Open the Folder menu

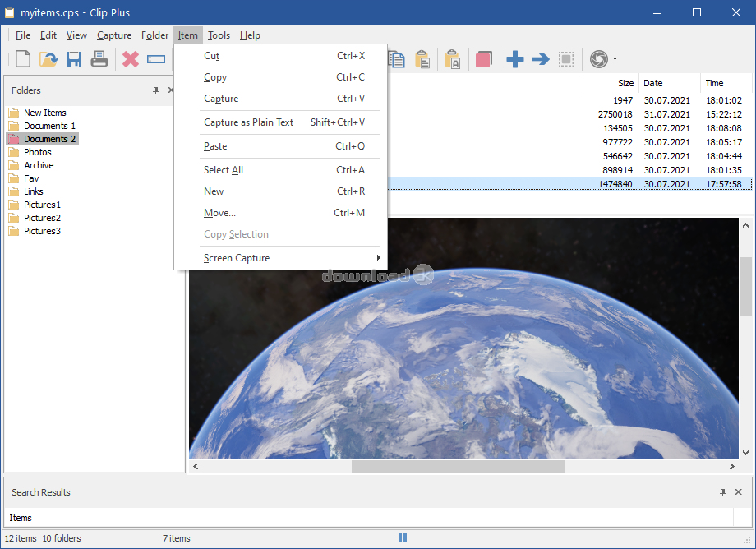click(154, 35)
